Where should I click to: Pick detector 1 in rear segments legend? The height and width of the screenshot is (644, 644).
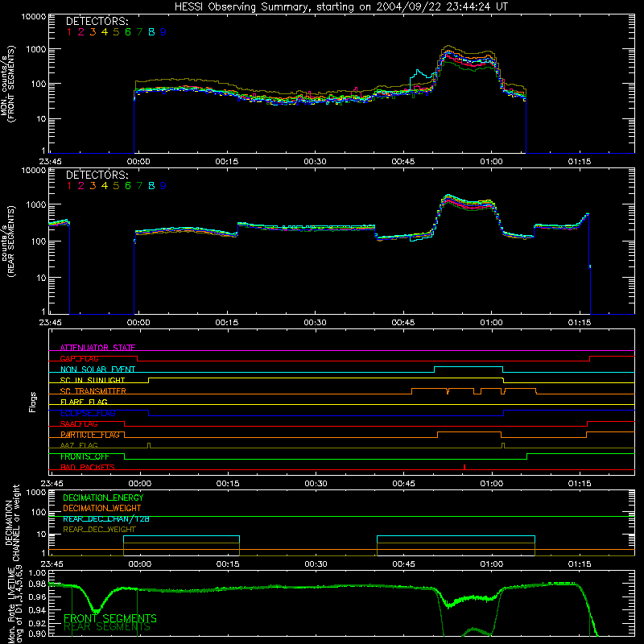[69, 186]
